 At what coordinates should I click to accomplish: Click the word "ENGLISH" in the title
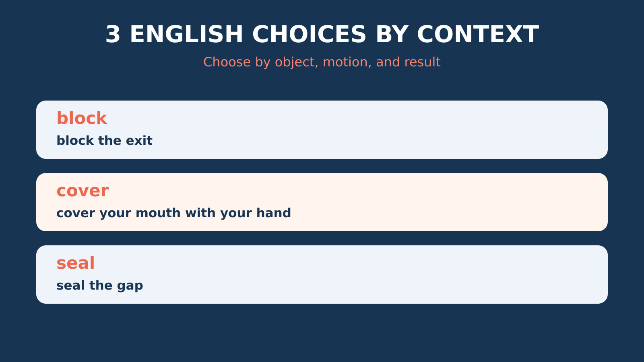(187, 35)
